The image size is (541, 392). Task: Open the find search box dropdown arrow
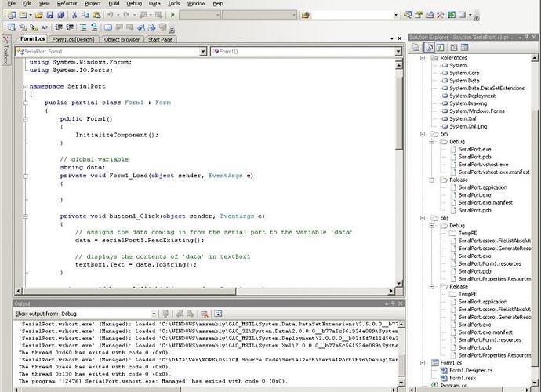[396, 15]
